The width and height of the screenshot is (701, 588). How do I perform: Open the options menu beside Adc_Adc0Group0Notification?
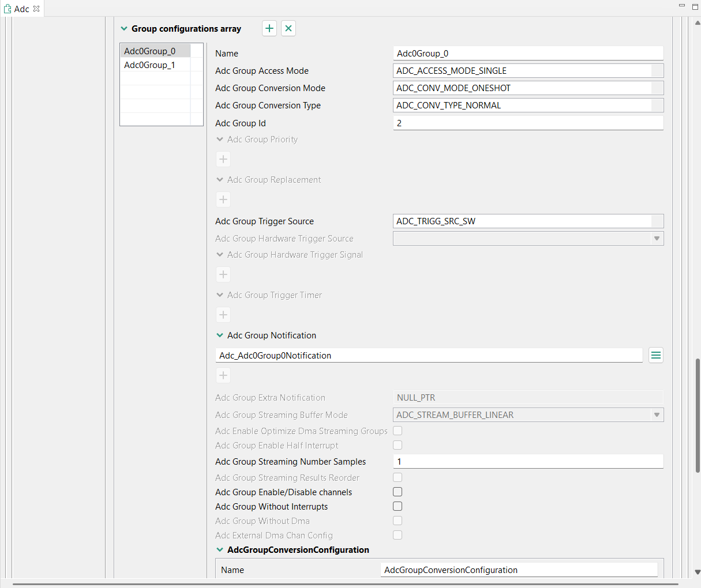(x=655, y=355)
